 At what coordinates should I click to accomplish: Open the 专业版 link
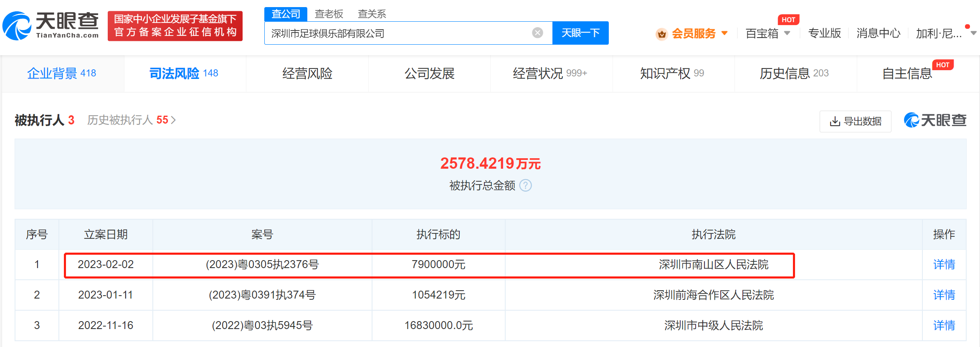[824, 33]
